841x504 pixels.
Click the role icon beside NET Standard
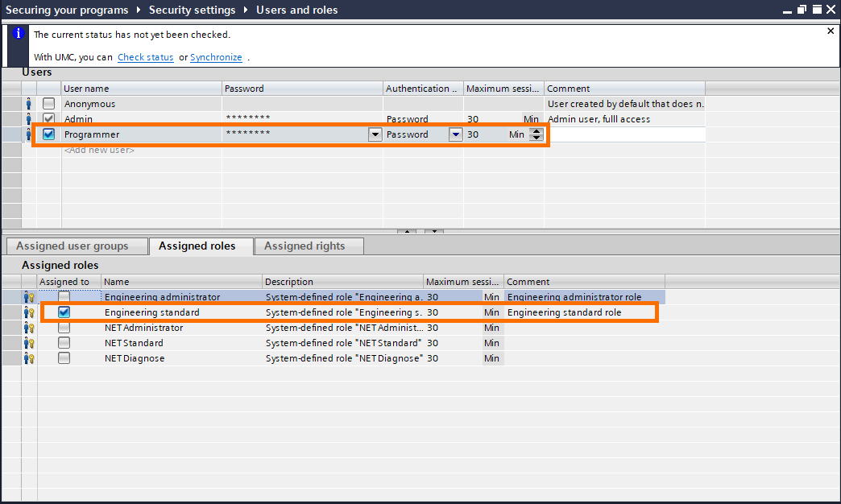coord(28,343)
